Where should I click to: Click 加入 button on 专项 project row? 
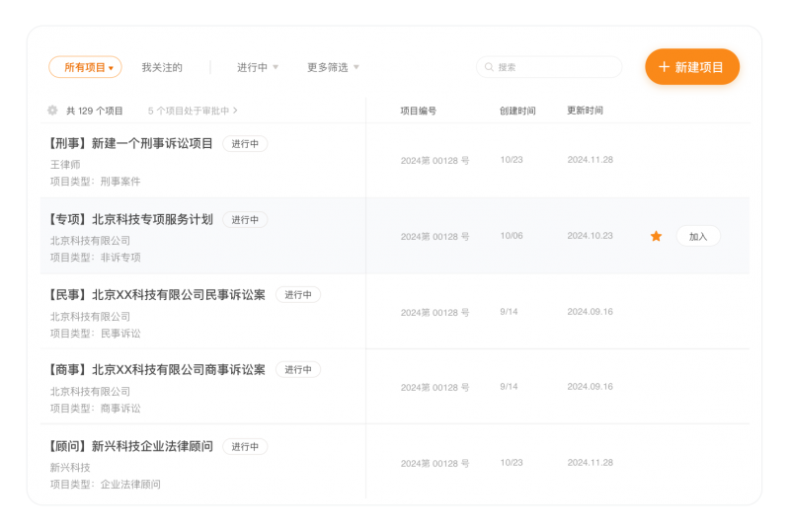tap(698, 237)
